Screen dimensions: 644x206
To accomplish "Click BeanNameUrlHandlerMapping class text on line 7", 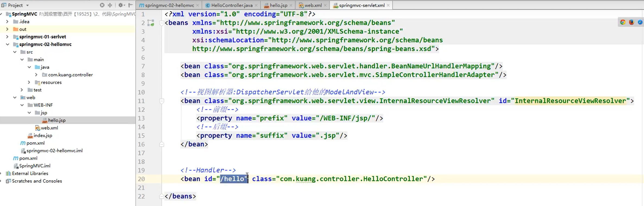I will (441, 66).
